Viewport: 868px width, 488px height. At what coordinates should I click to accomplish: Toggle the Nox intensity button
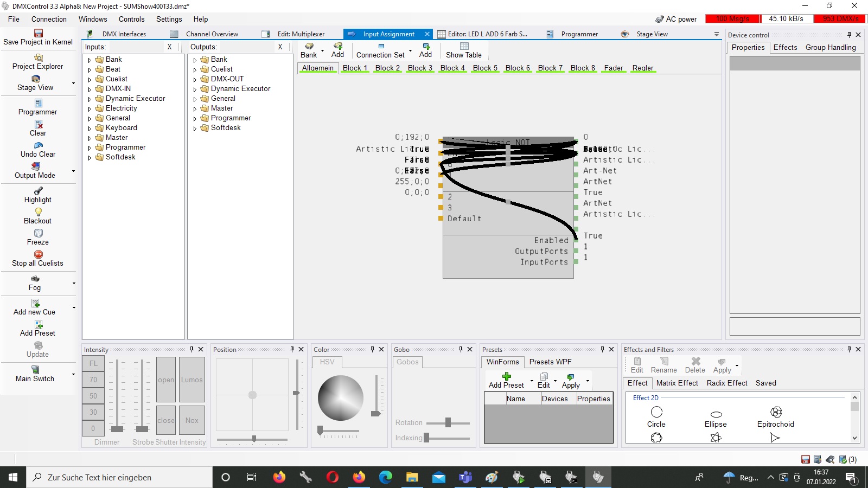(192, 420)
